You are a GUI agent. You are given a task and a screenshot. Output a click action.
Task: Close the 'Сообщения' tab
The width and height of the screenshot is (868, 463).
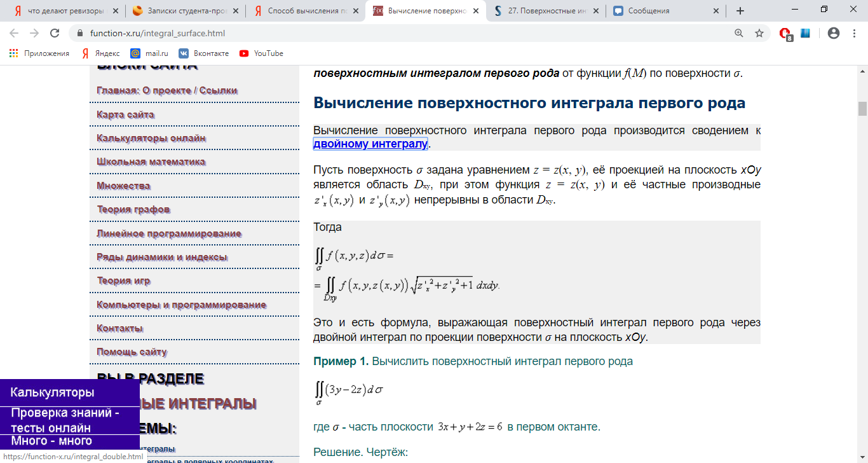715,11
